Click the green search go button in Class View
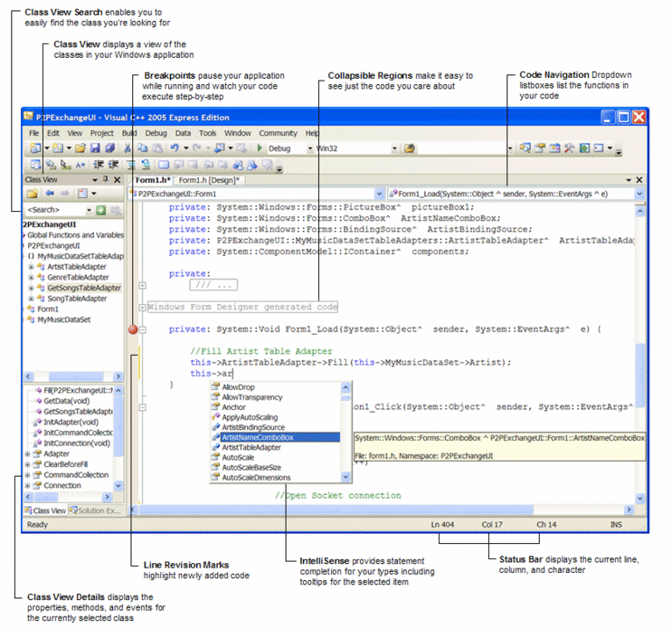This screenshot has width=672, height=629. click(100, 210)
